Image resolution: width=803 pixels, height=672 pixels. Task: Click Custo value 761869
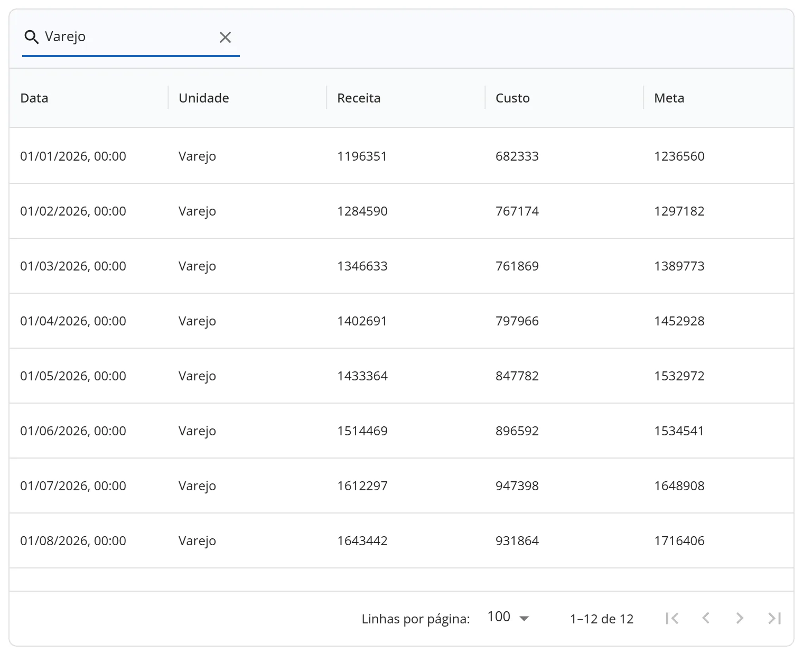click(x=517, y=266)
